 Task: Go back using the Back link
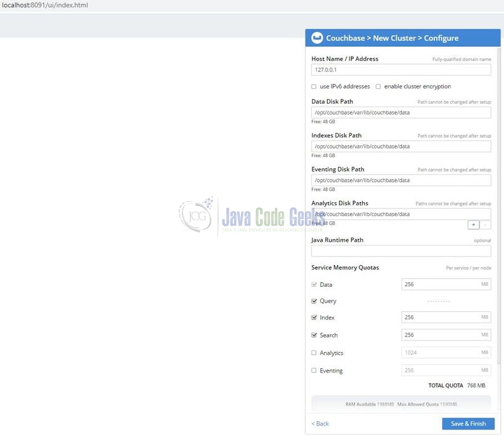[319, 424]
